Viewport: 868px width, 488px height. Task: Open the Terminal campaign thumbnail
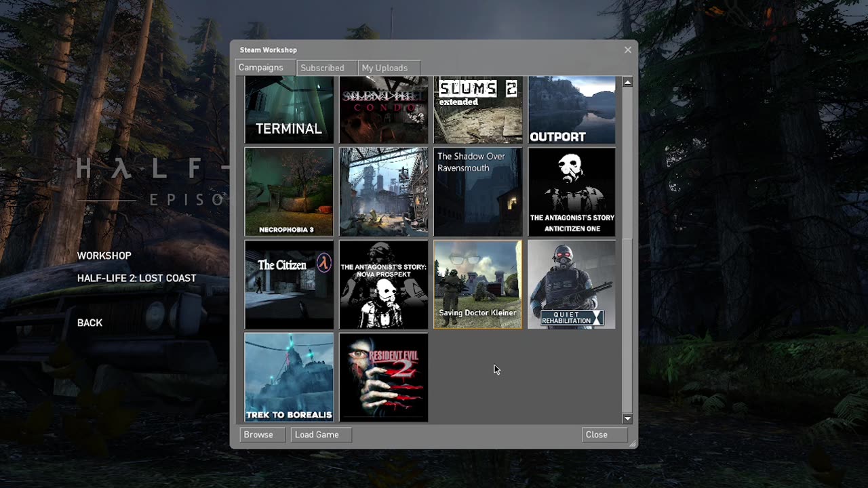(289, 110)
